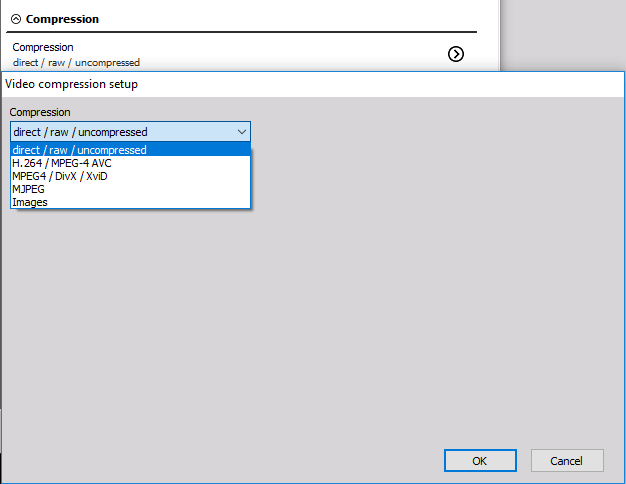This screenshot has height=484, width=626.
Task: Choose the Images option in the list
Action: (131, 202)
